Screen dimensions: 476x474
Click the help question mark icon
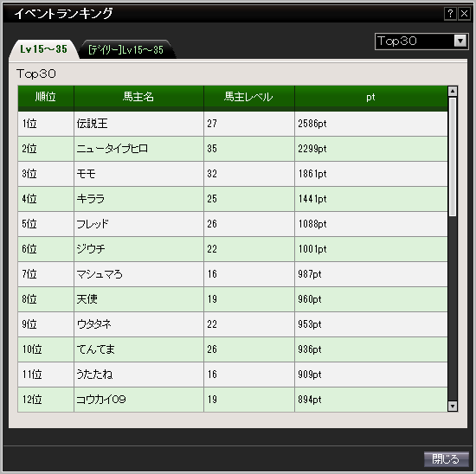tap(450, 14)
